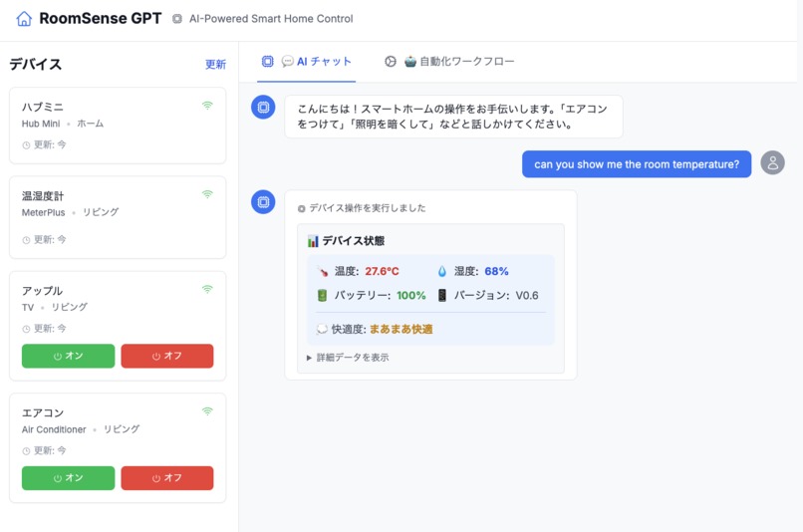Click the V0.6 version value

[527, 296]
